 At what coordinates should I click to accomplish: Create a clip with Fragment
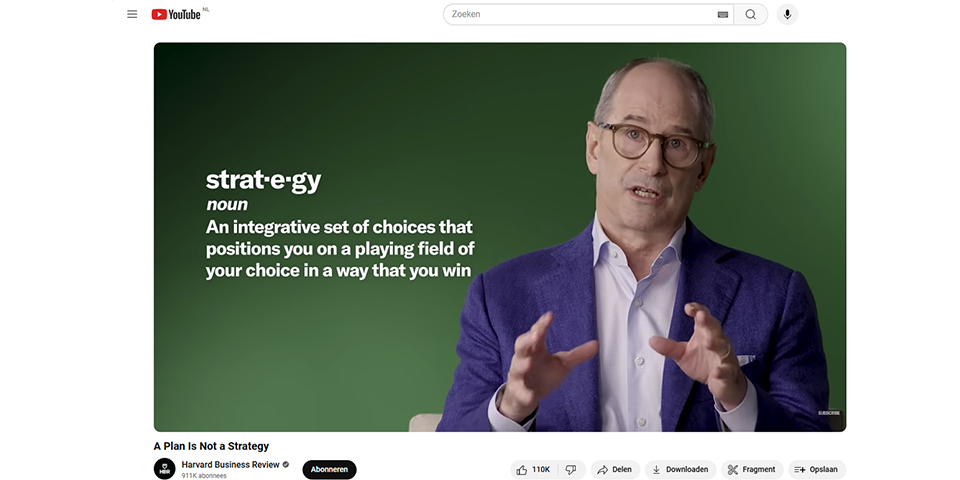pyautogui.click(x=752, y=470)
